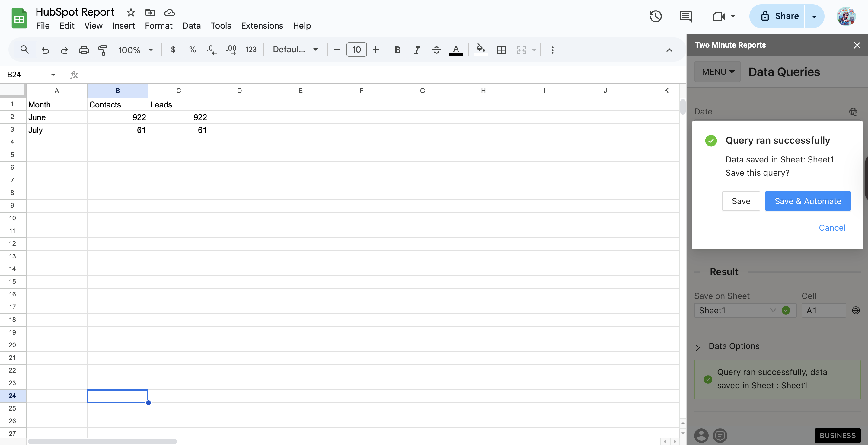Format as percent
Image resolution: width=868 pixels, height=445 pixels.
(x=192, y=50)
